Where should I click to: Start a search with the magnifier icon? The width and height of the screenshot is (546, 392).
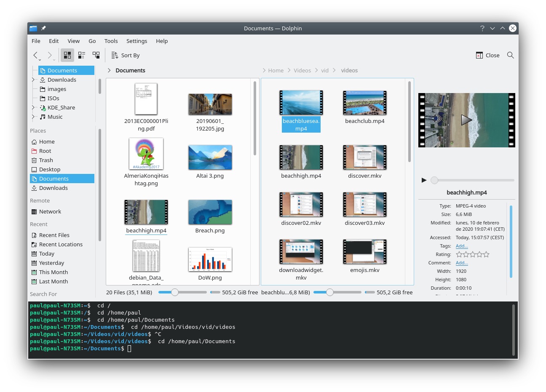click(x=510, y=55)
